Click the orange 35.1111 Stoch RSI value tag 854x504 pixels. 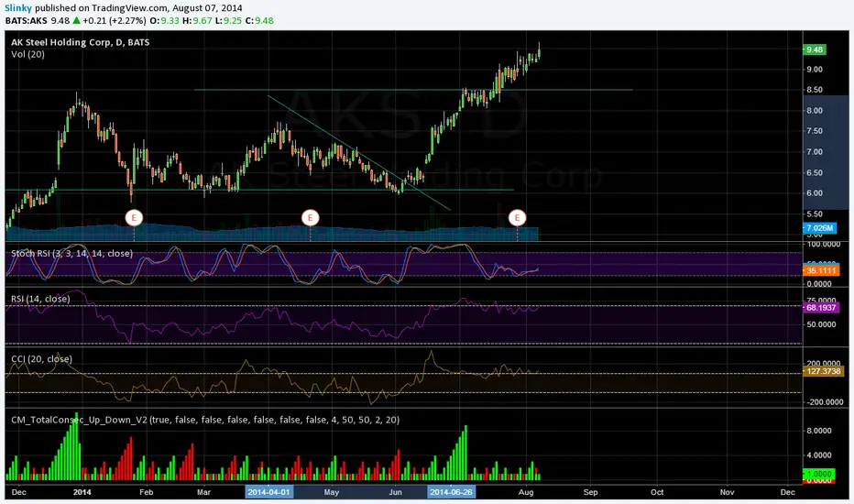(821, 270)
